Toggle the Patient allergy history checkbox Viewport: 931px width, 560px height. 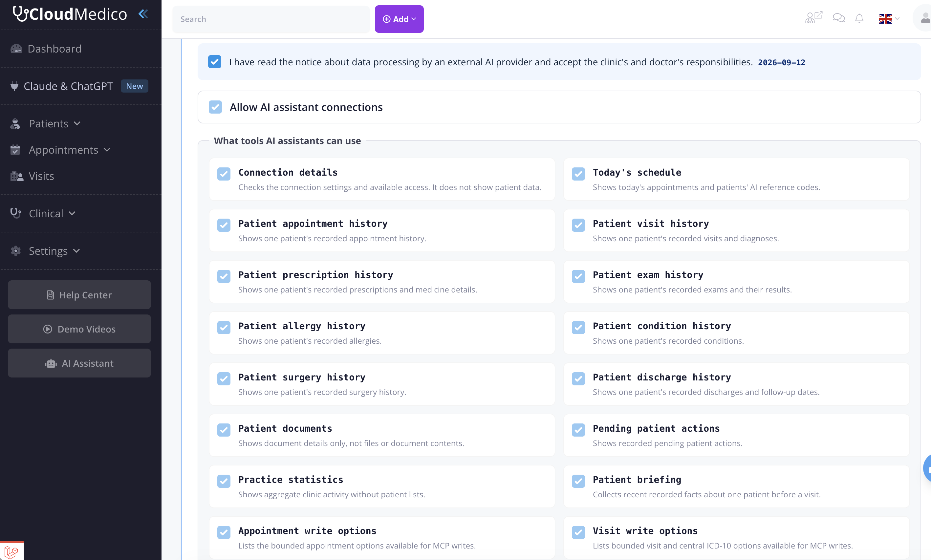click(224, 328)
